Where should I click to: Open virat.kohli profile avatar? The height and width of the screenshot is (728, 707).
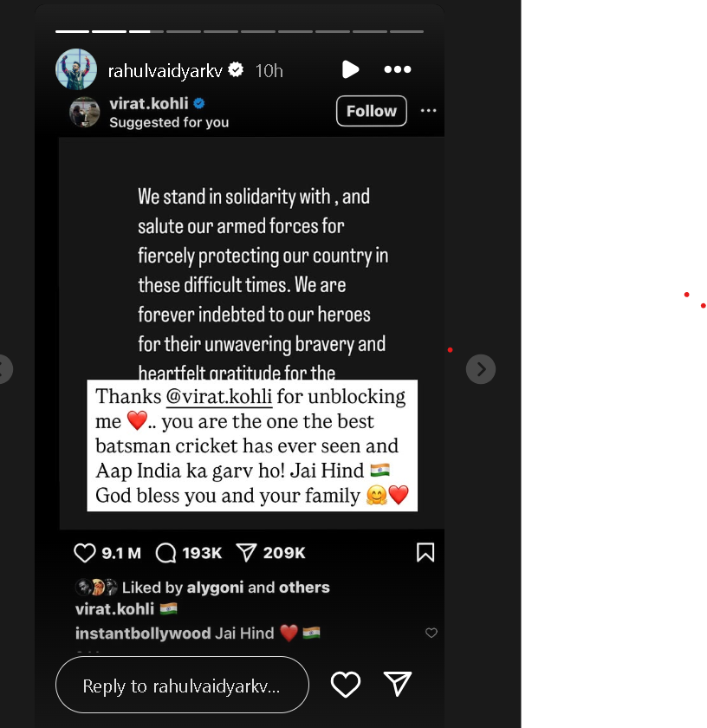pyautogui.click(x=85, y=112)
